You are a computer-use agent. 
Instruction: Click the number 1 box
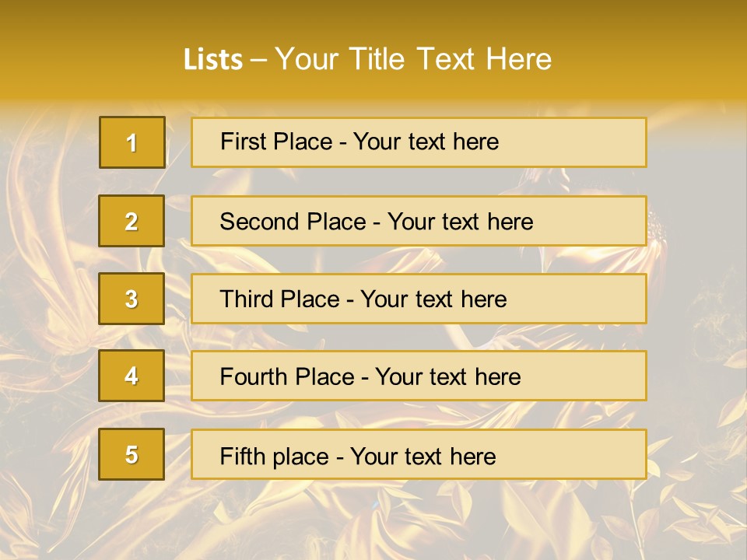coord(132,142)
